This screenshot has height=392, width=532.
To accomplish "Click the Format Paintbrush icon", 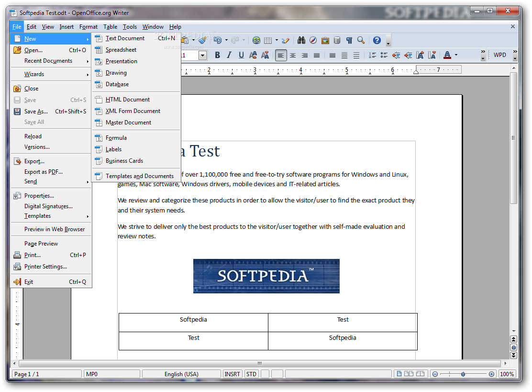I will [x=202, y=40].
